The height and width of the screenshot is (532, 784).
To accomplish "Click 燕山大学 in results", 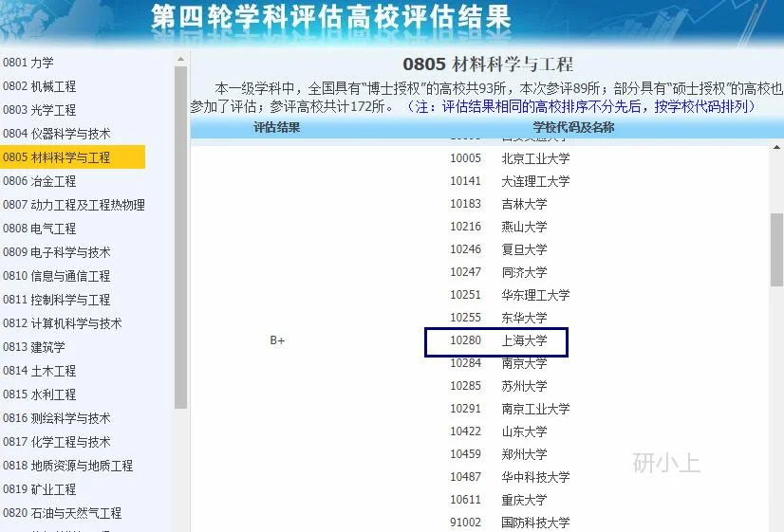I will coord(524,227).
